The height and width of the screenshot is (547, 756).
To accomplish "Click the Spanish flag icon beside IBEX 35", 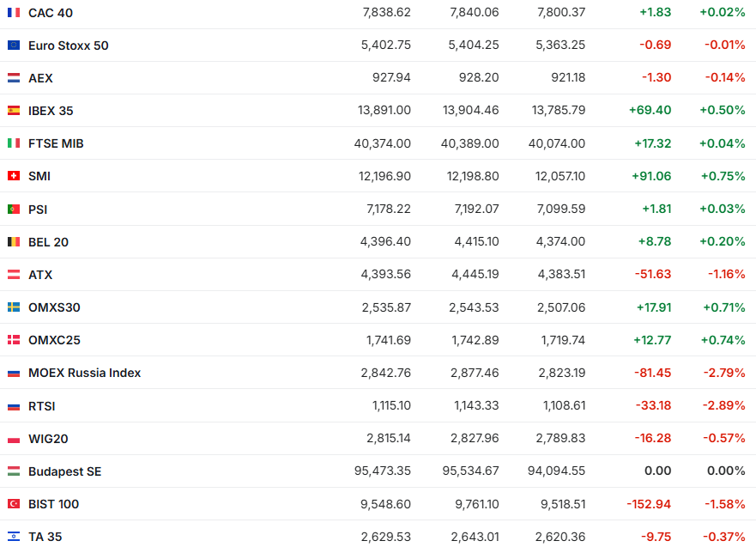I will (x=14, y=111).
